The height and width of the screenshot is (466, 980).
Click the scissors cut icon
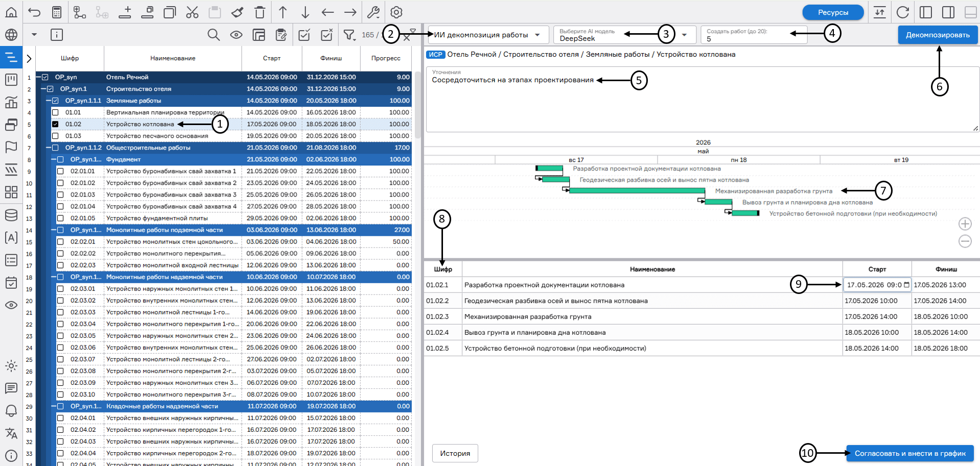(x=192, y=12)
